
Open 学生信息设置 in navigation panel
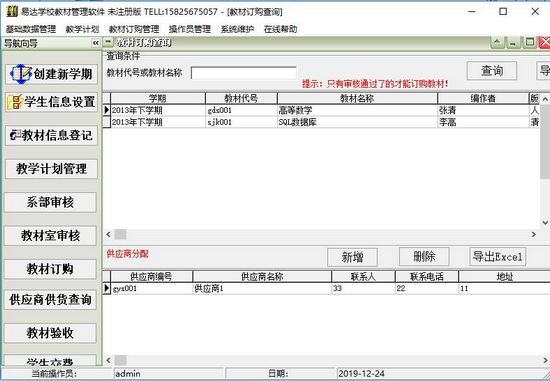click(51, 102)
